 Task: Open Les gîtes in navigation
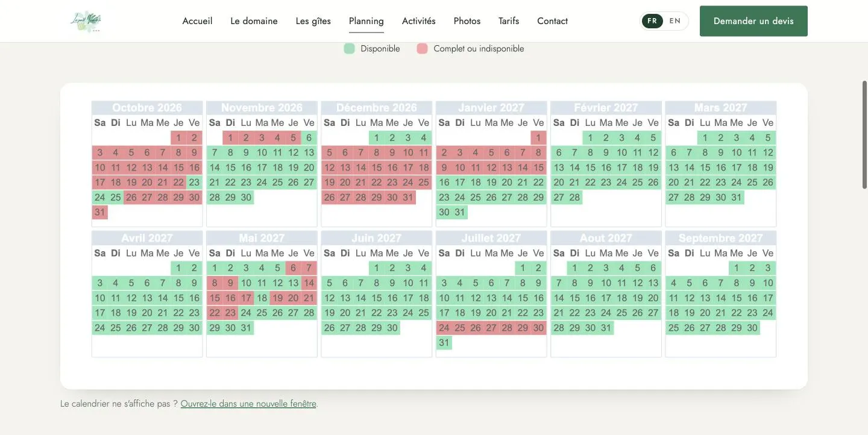(313, 21)
